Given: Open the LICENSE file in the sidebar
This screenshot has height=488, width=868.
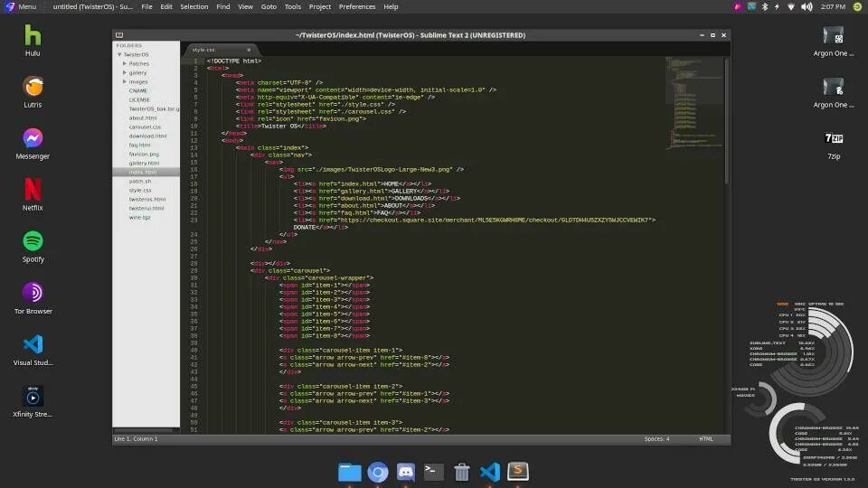Looking at the screenshot, I should point(139,99).
